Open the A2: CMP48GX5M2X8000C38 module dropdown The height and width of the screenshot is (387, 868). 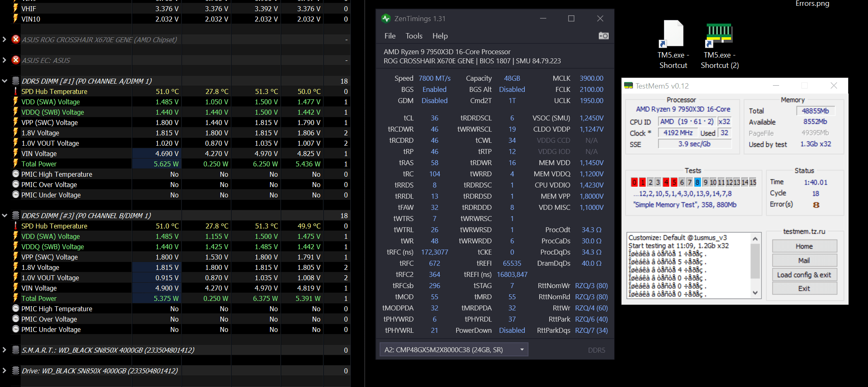pyautogui.click(x=454, y=350)
